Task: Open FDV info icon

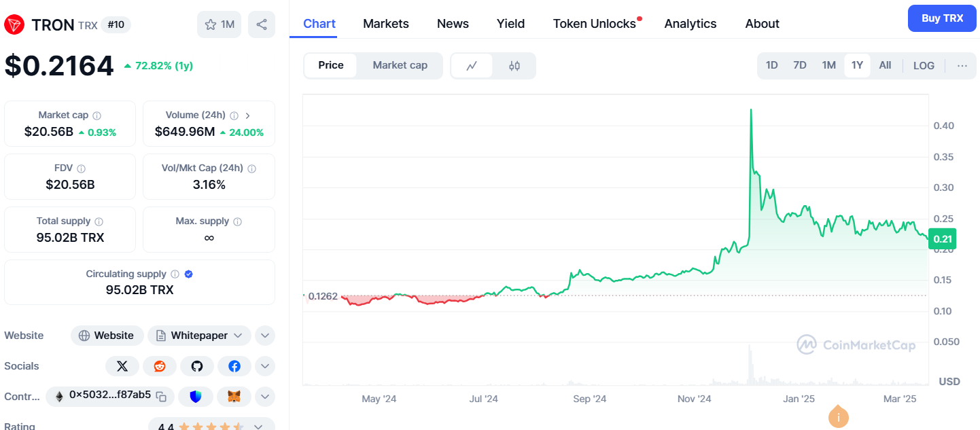Action: (x=82, y=168)
